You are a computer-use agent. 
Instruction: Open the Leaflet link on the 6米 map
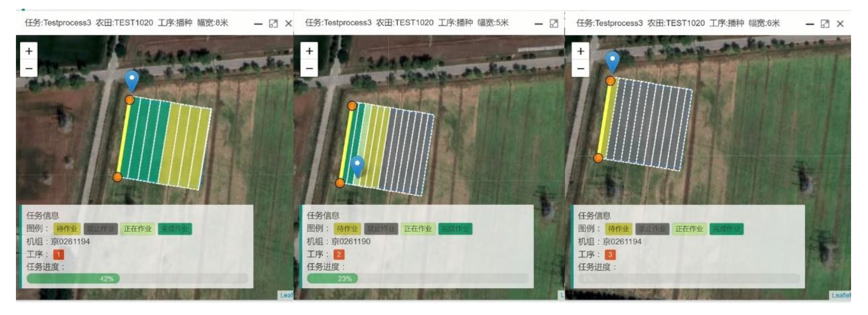pyautogui.click(x=841, y=295)
